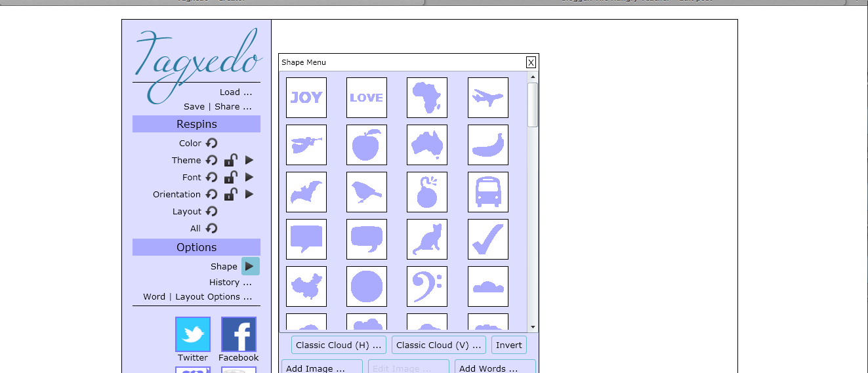Screen dimensions: 868x373
Task: Open Word options
Action: 154,296
